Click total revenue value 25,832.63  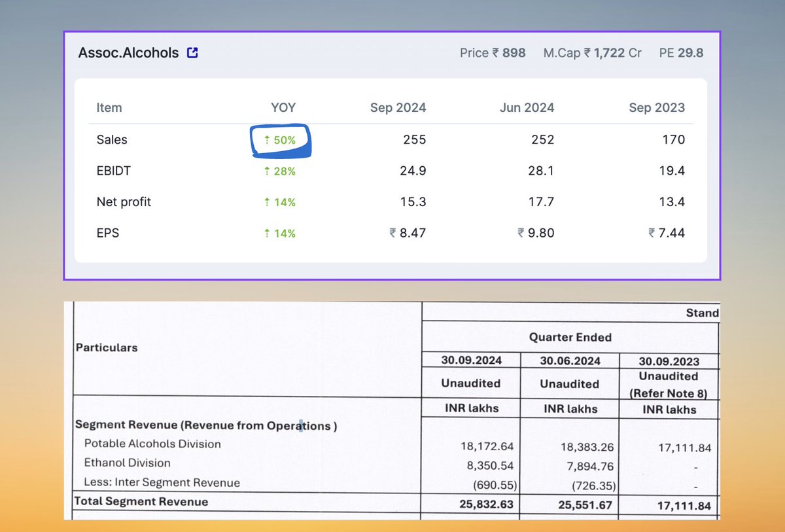click(x=487, y=506)
